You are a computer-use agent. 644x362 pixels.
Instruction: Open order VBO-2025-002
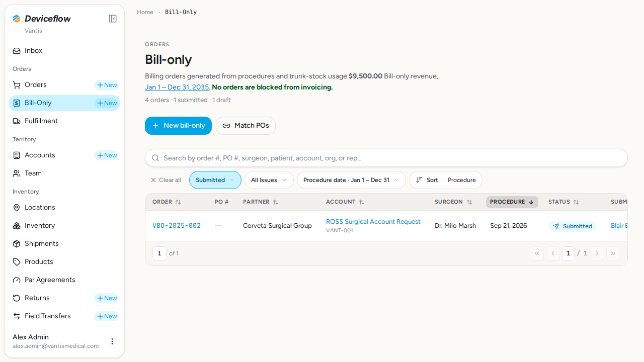pos(177,226)
